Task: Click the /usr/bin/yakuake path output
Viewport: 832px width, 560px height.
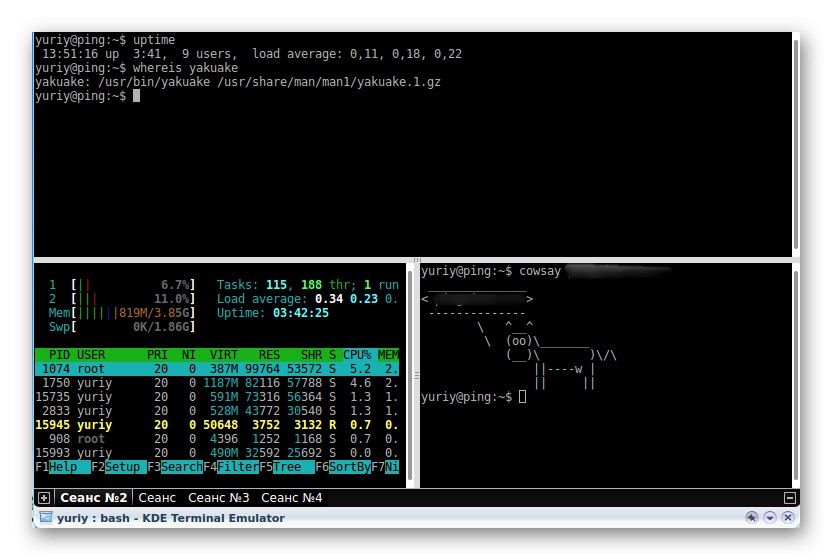Action: click(154, 82)
